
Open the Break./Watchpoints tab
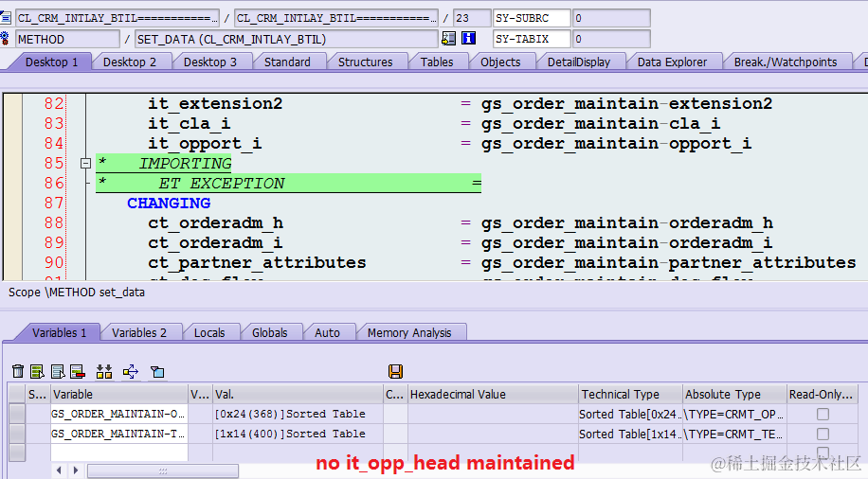click(x=786, y=62)
